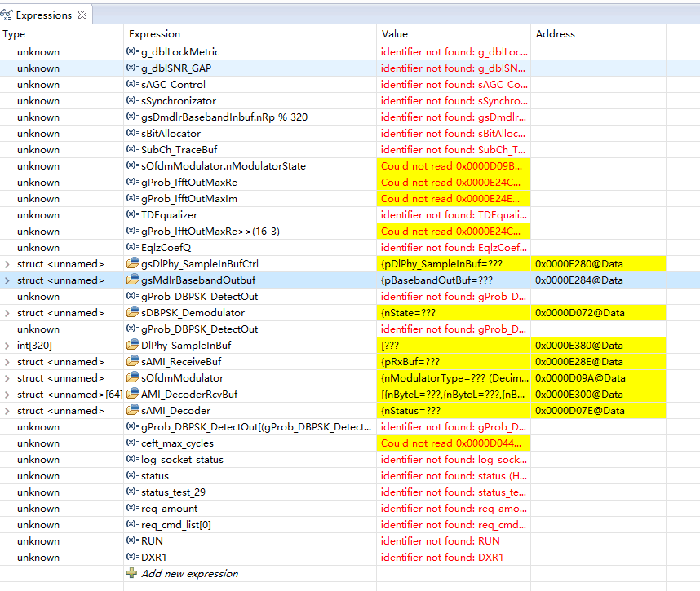This screenshot has height=591, width=700.
Task: Click variable icon beside status_test_29
Action: click(x=133, y=492)
